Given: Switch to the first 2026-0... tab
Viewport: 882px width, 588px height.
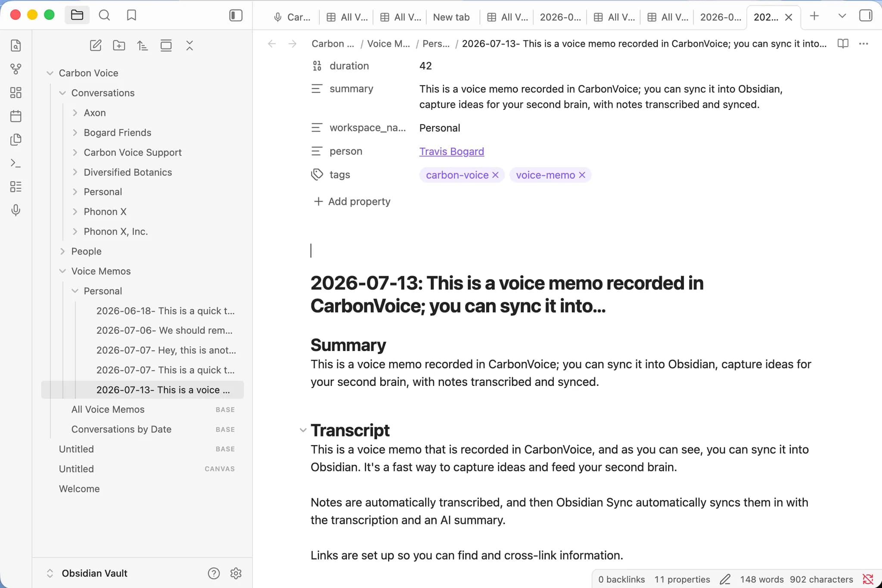Looking at the screenshot, I should point(560,17).
